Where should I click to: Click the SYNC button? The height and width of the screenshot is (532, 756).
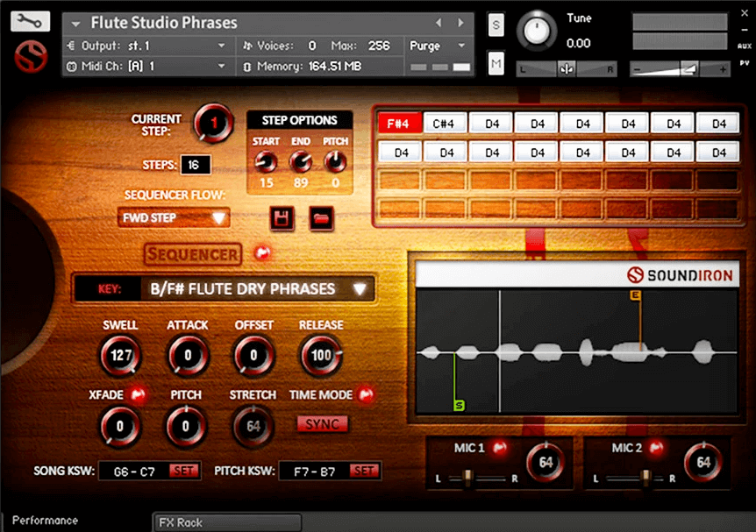coord(322,424)
